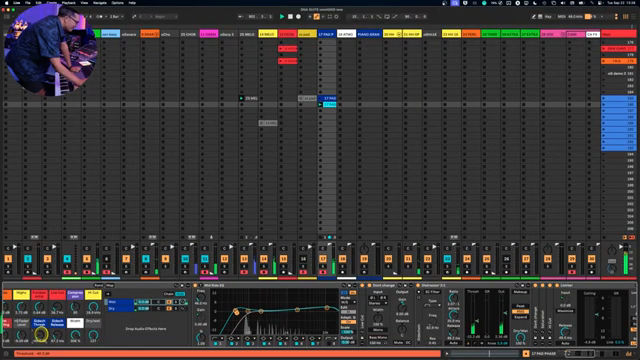
Task: Select the 18 ATMO track header
Action: 346,34
